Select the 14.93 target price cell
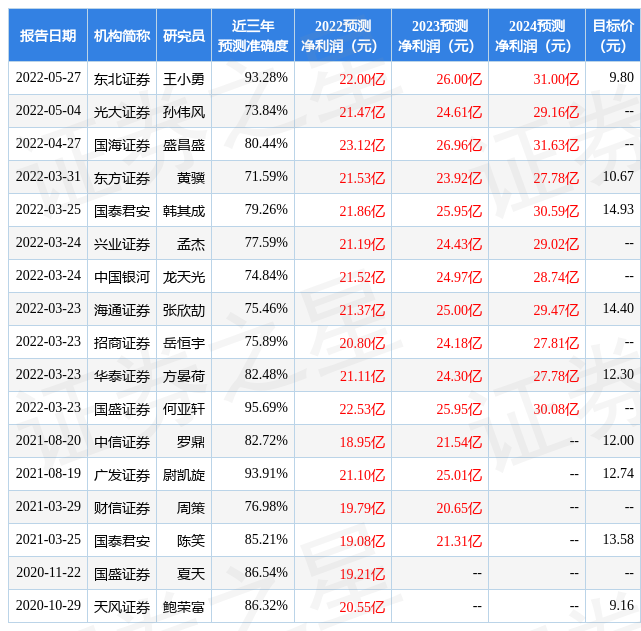 pos(618,210)
